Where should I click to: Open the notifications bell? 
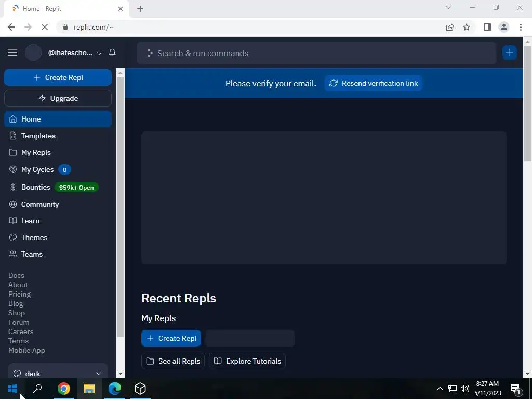click(x=112, y=52)
